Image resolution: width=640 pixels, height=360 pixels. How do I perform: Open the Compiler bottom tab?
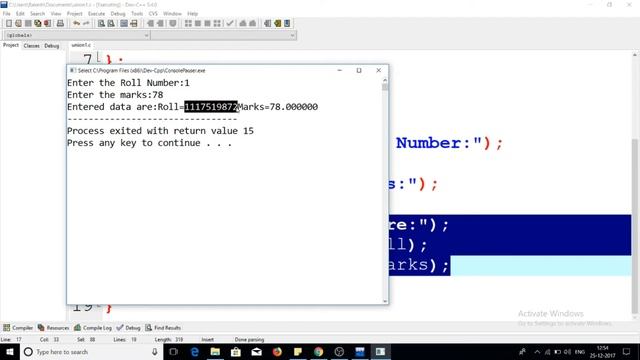(18, 328)
